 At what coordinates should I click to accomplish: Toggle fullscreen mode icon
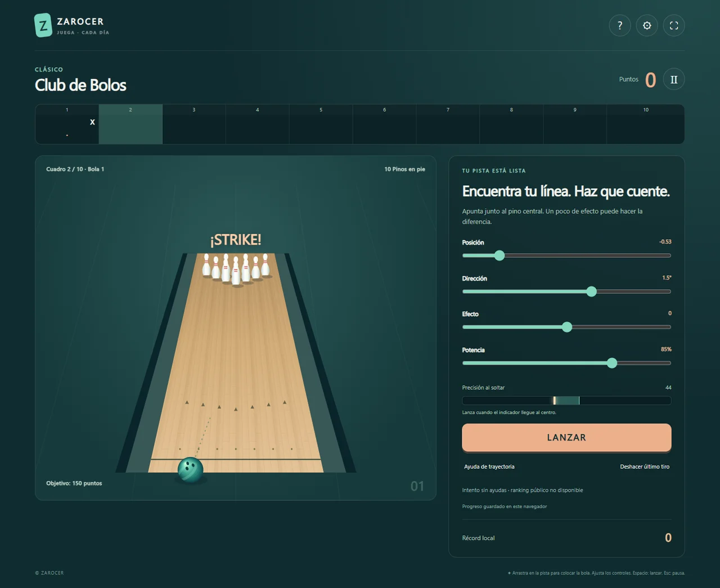[x=674, y=25]
